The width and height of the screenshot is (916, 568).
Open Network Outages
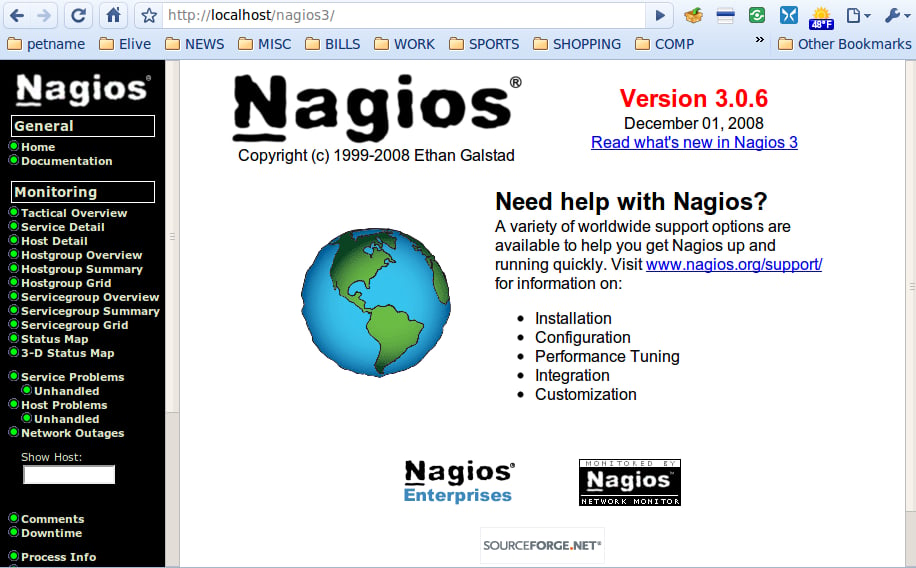point(72,434)
